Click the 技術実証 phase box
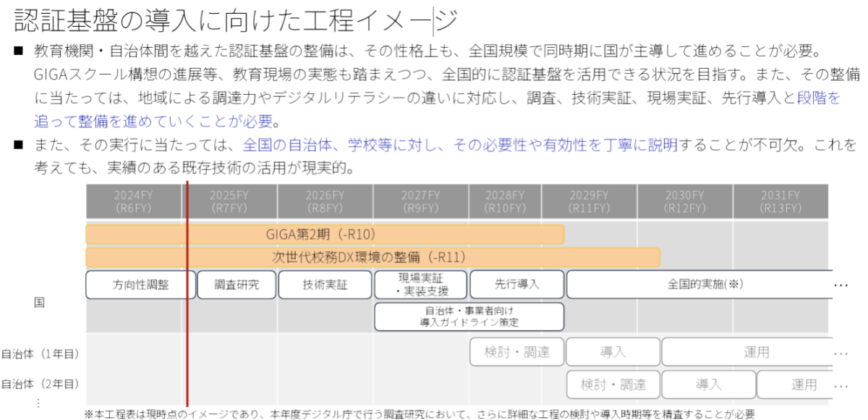Screen dimensions: 868x420 [325, 285]
